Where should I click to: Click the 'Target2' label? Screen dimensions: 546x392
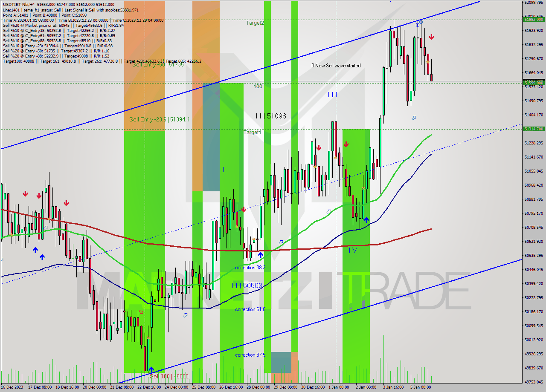(x=255, y=23)
